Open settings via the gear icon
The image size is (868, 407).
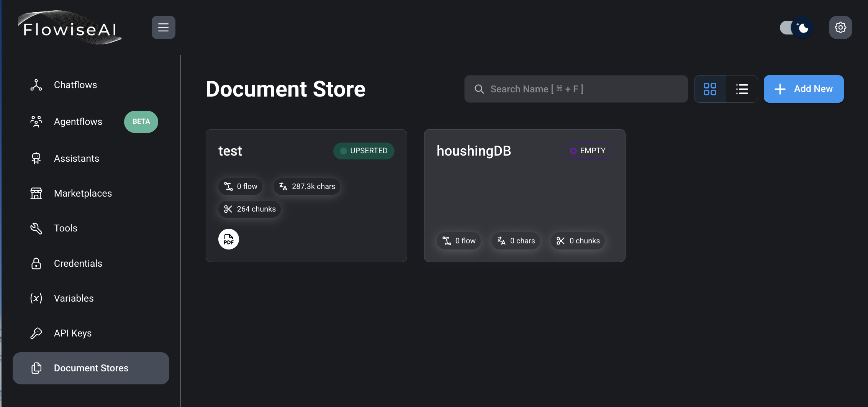[x=840, y=28]
